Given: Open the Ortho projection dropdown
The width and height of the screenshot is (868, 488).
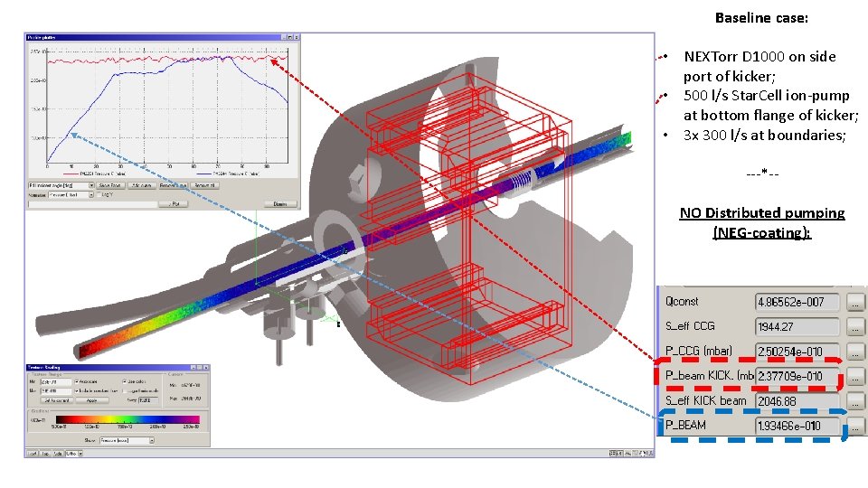Looking at the screenshot, I should click(74, 454).
